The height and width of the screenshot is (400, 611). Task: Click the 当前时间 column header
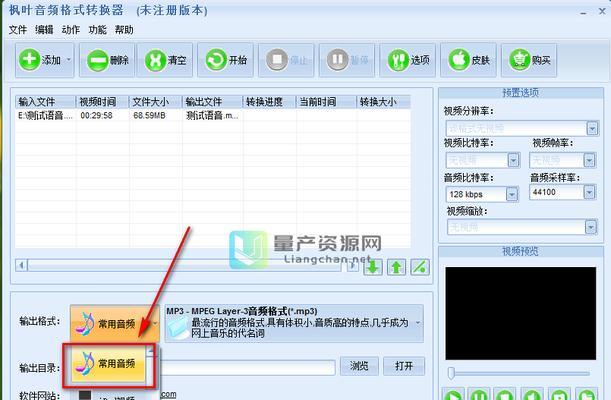[x=326, y=102]
